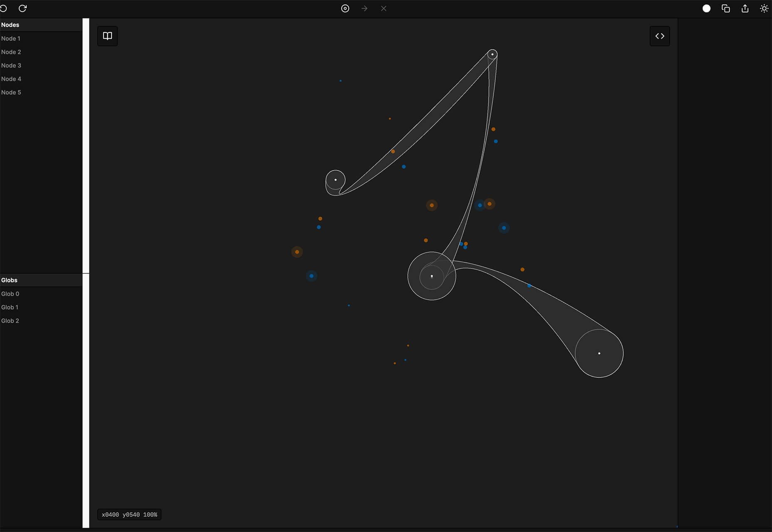The width and height of the screenshot is (772, 532).
Task: Click the X icon at top center
Action: [384, 8]
